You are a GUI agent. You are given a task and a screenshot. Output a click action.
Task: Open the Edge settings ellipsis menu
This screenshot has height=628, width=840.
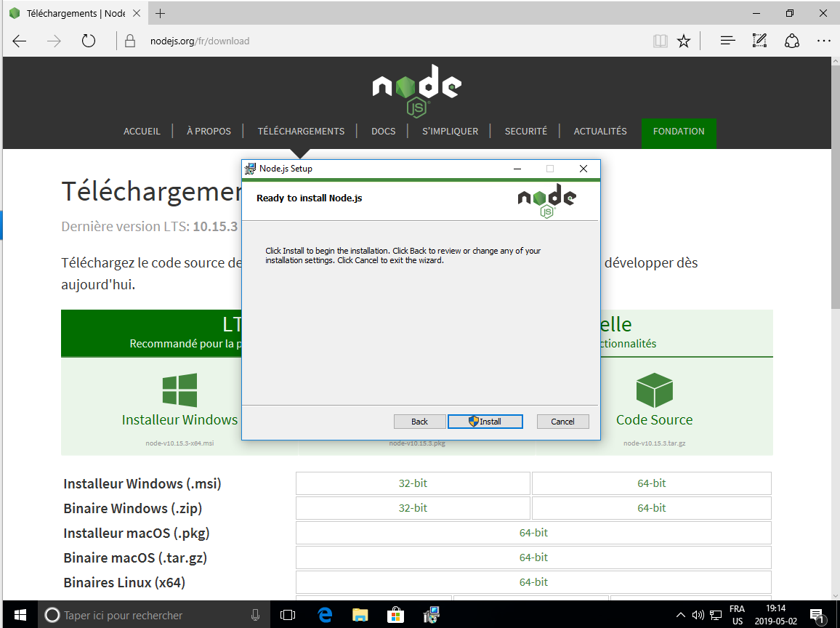pos(823,41)
